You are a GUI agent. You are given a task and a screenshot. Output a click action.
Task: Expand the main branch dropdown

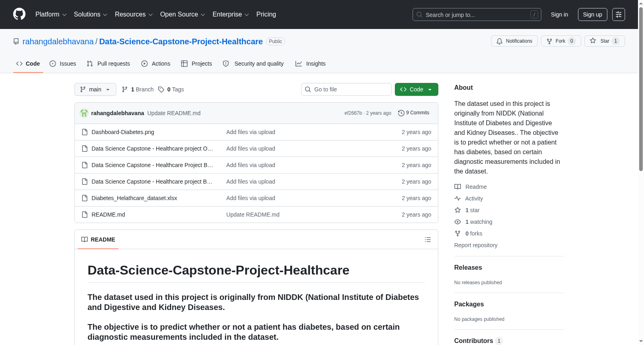pyautogui.click(x=95, y=89)
